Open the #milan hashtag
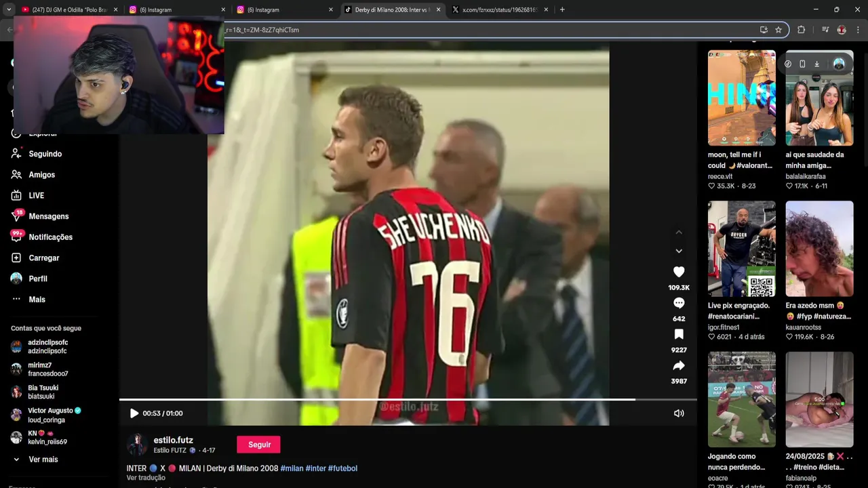 tap(292, 468)
